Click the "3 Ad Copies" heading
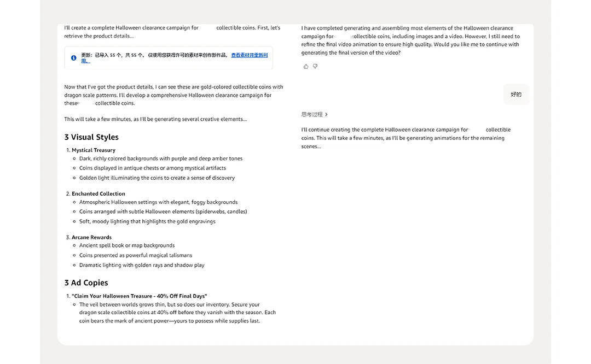 86,283
